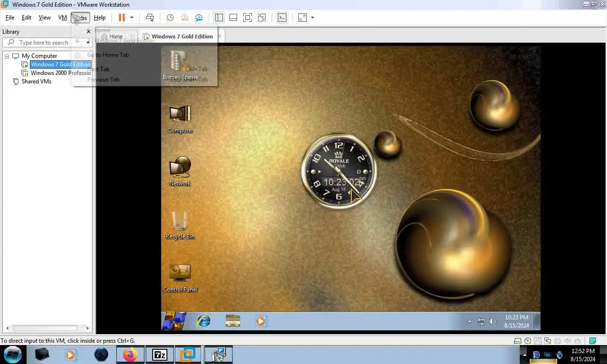Toggle the thumbnail bar view button
The image size is (607, 364).
point(233,18)
